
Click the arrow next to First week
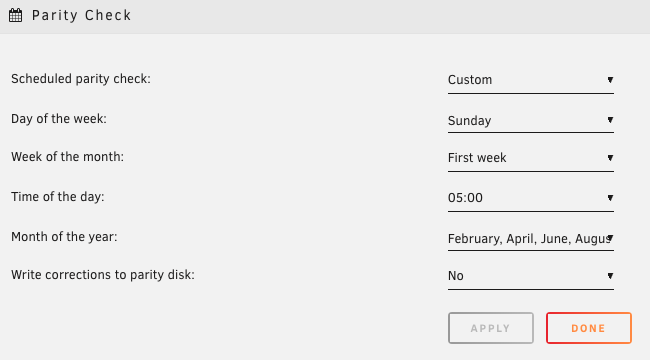pos(610,158)
